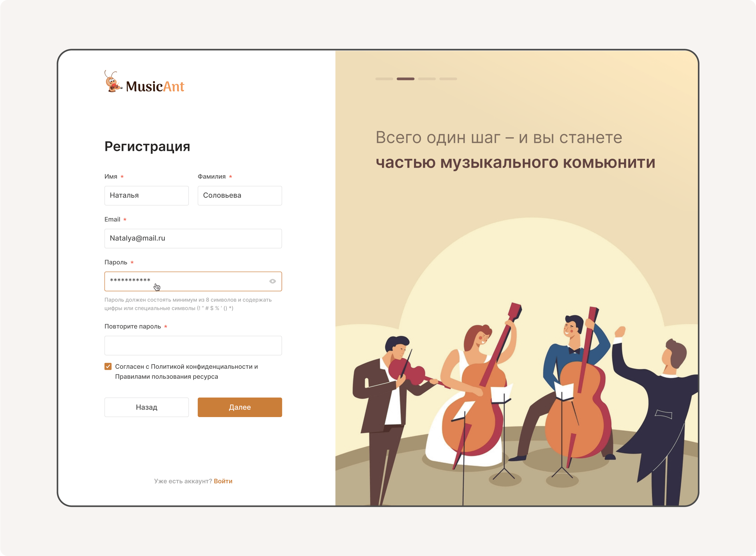Focus the empty Повторите пароль field
Viewport: 756px width, 556px height.
(x=193, y=345)
